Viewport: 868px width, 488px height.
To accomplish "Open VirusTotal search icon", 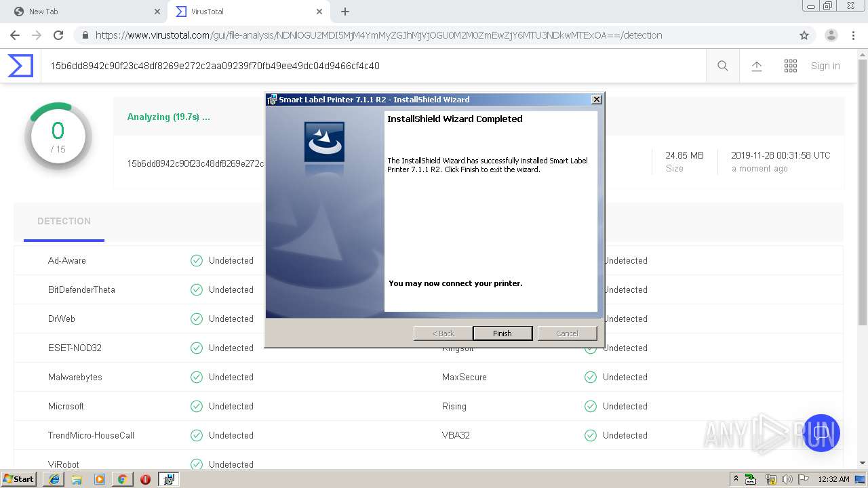I will pyautogui.click(x=723, y=66).
